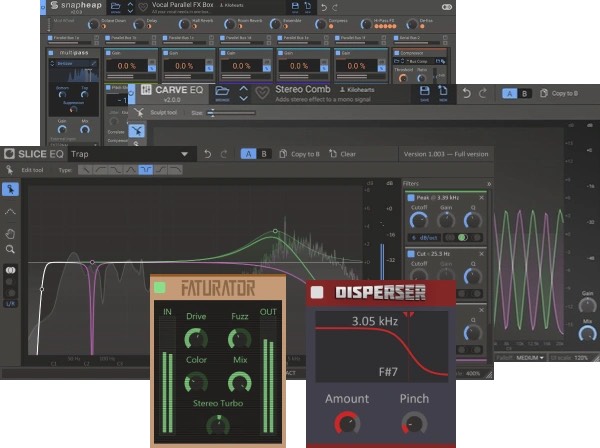This screenshot has height=448, width=600.
Task: Select the Slice EQ hand pan tool
Action: (10, 233)
